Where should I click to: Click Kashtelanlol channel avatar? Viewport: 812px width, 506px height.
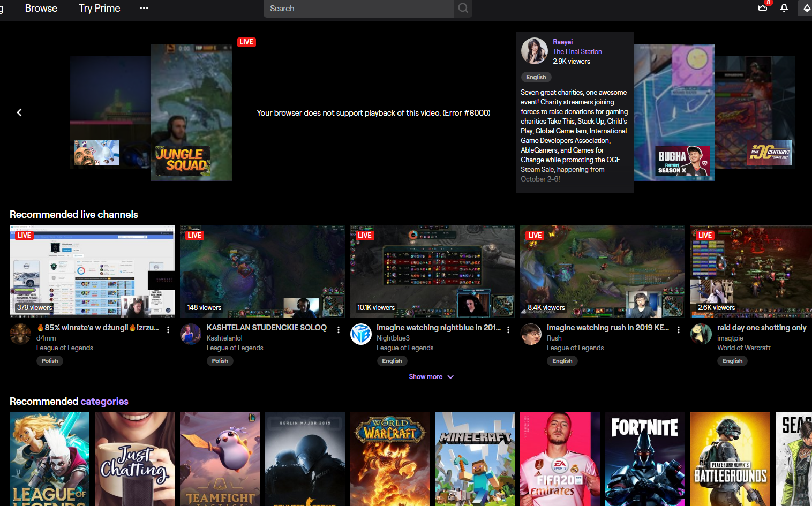[191, 334]
